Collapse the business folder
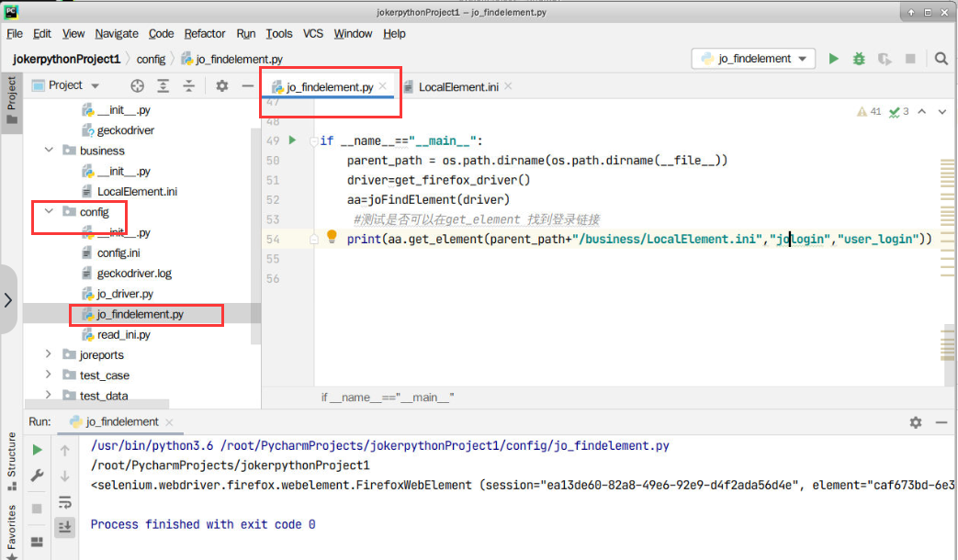 pos(49,151)
